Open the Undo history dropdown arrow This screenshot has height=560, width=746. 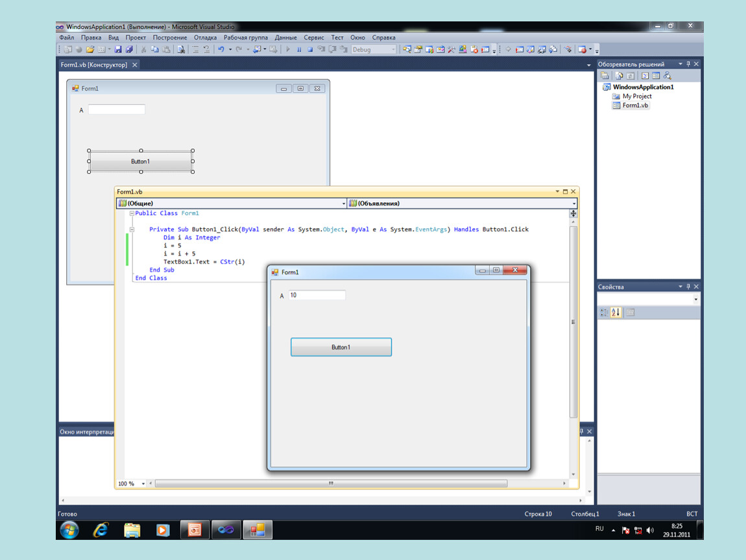(x=230, y=49)
